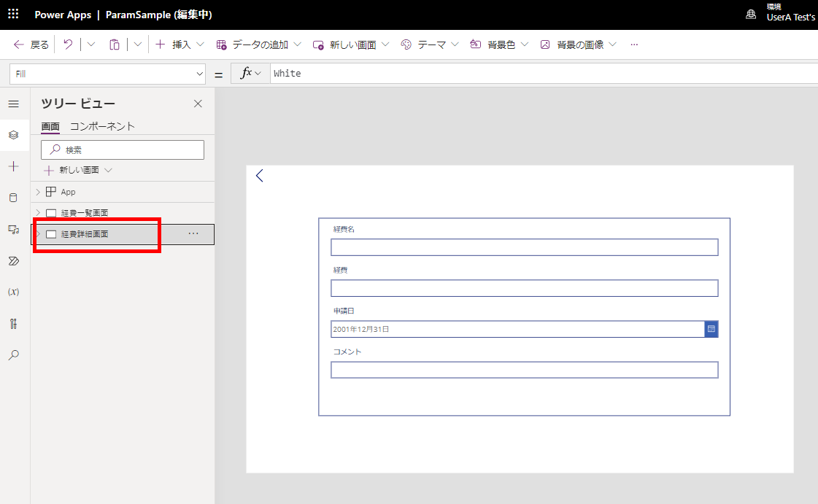The image size is (818, 504).
Task: Expand the paste options dropdown
Action: (138, 44)
